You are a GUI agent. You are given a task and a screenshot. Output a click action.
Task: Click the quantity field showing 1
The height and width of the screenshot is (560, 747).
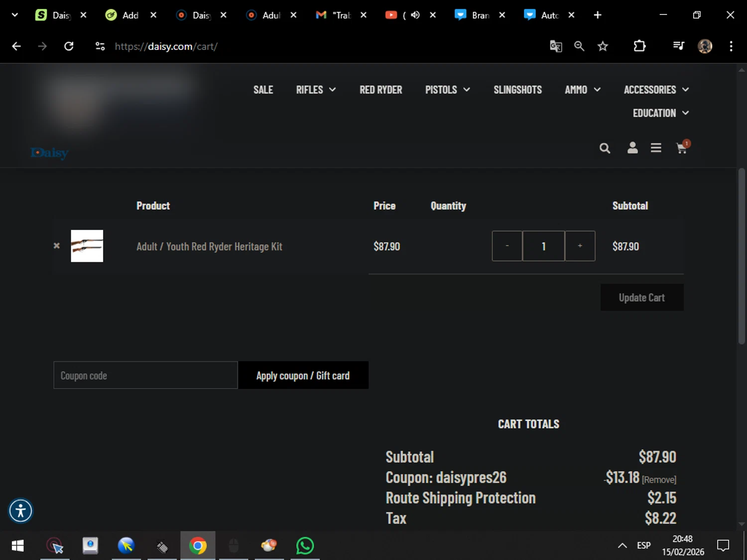543,246
